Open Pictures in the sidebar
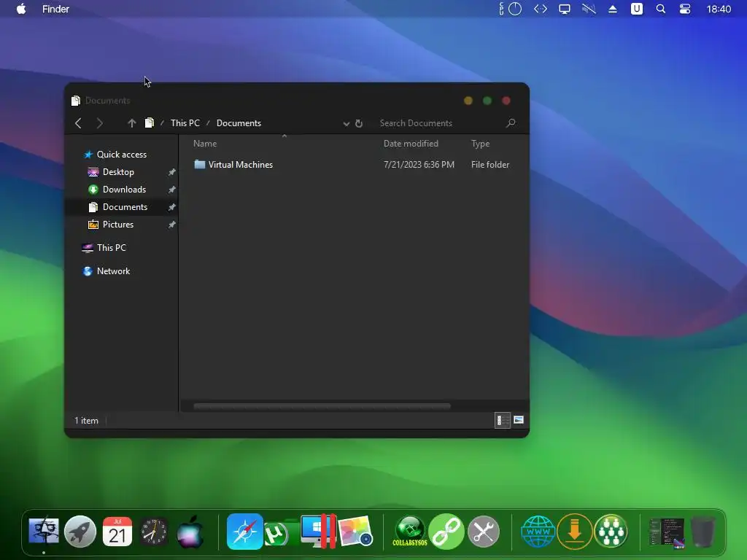This screenshot has height=560, width=747. [x=117, y=225]
